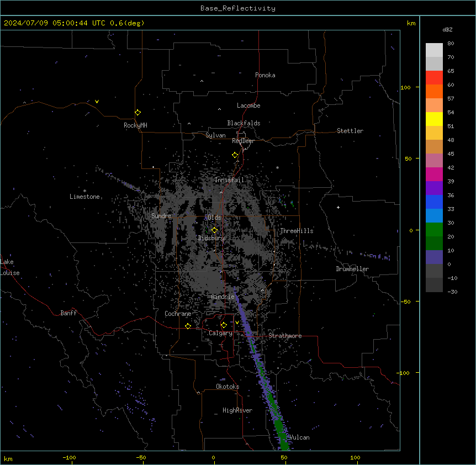Click the Stettler city label

[x=350, y=131]
